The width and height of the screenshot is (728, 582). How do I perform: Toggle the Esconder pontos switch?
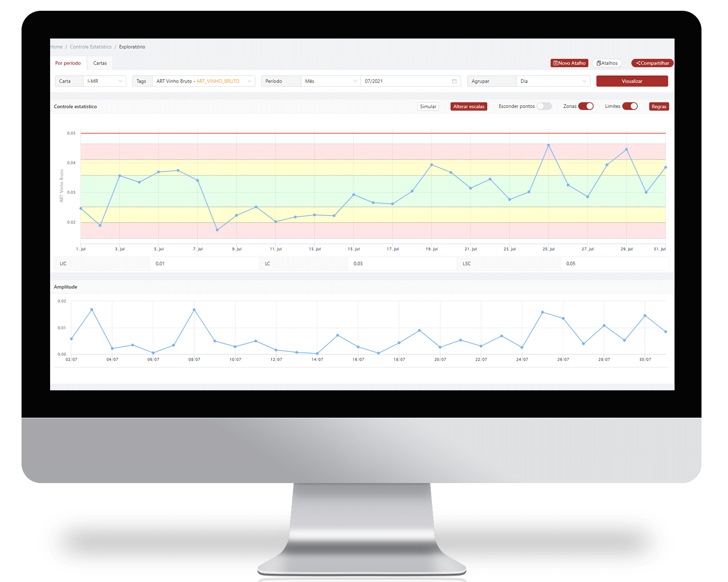click(x=544, y=106)
